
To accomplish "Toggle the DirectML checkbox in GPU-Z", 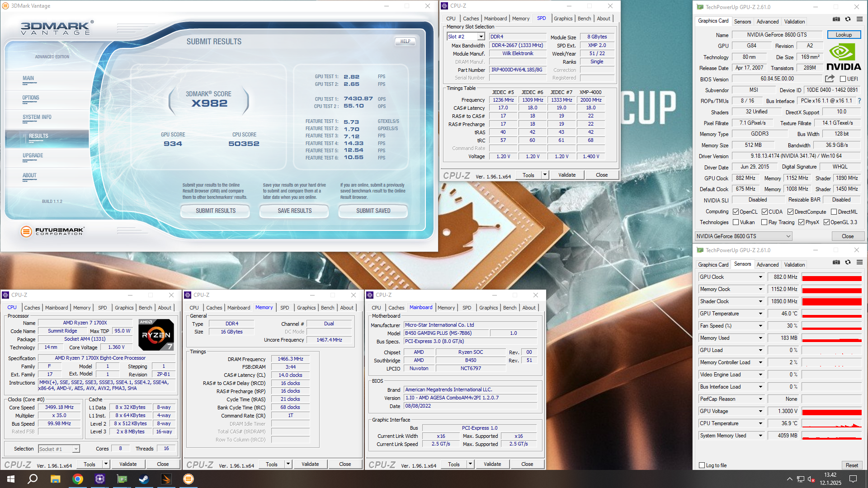I will pyautogui.click(x=834, y=212).
